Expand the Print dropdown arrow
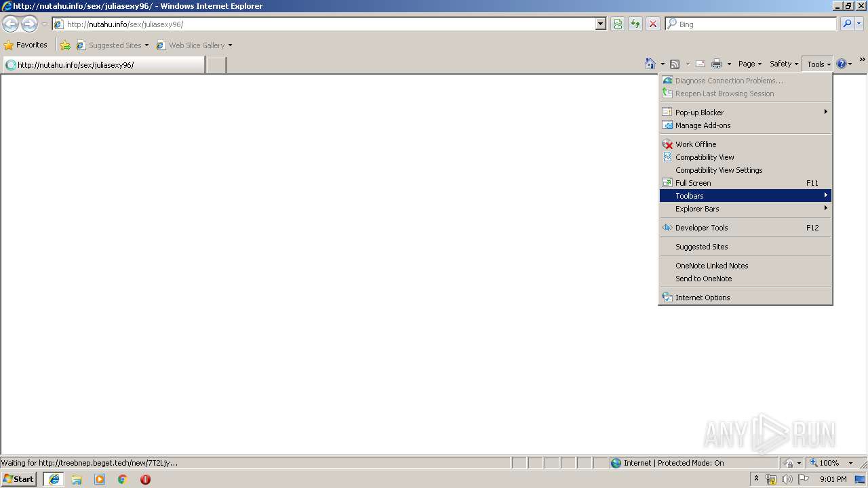The width and height of the screenshot is (868, 488). point(729,64)
